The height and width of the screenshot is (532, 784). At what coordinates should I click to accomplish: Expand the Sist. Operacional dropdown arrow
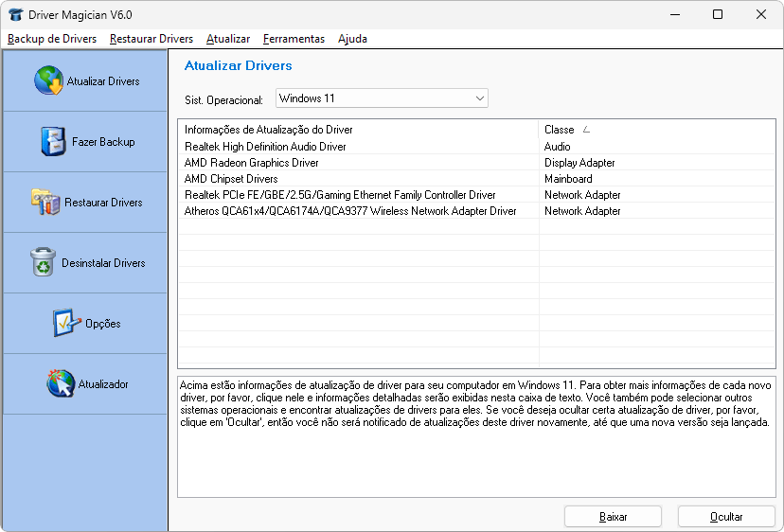(x=479, y=98)
